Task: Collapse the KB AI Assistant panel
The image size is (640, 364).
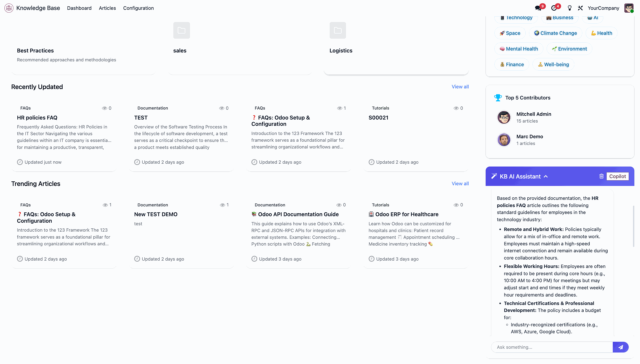Action: pyautogui.click(x=546, y=176)
